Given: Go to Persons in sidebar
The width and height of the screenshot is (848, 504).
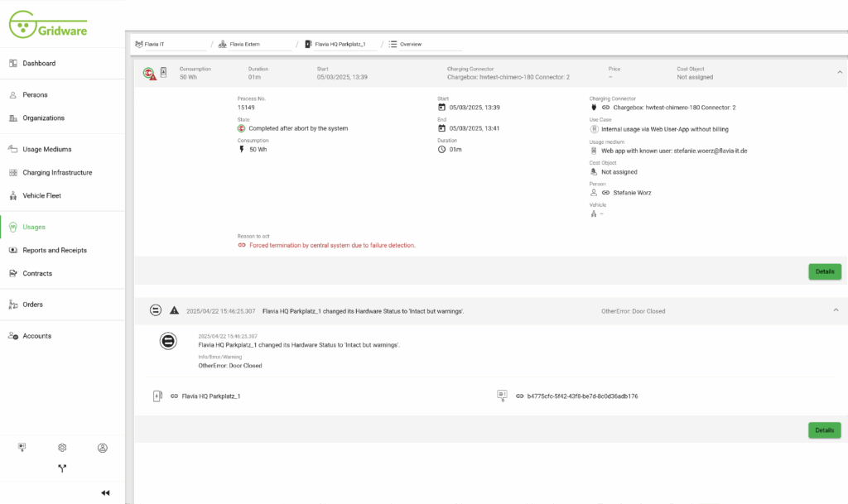Looking at the screenshot, I should tap(35, 94).
